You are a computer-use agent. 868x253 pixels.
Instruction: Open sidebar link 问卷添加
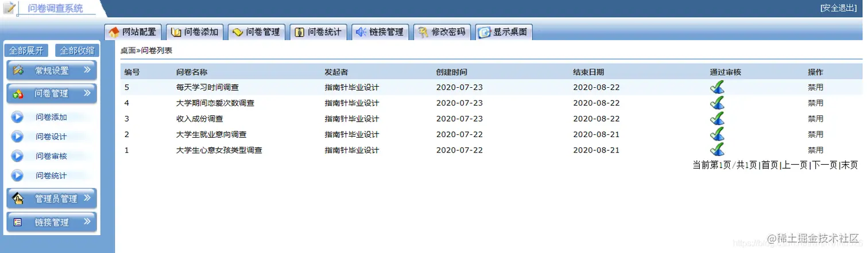coord(51,117)
